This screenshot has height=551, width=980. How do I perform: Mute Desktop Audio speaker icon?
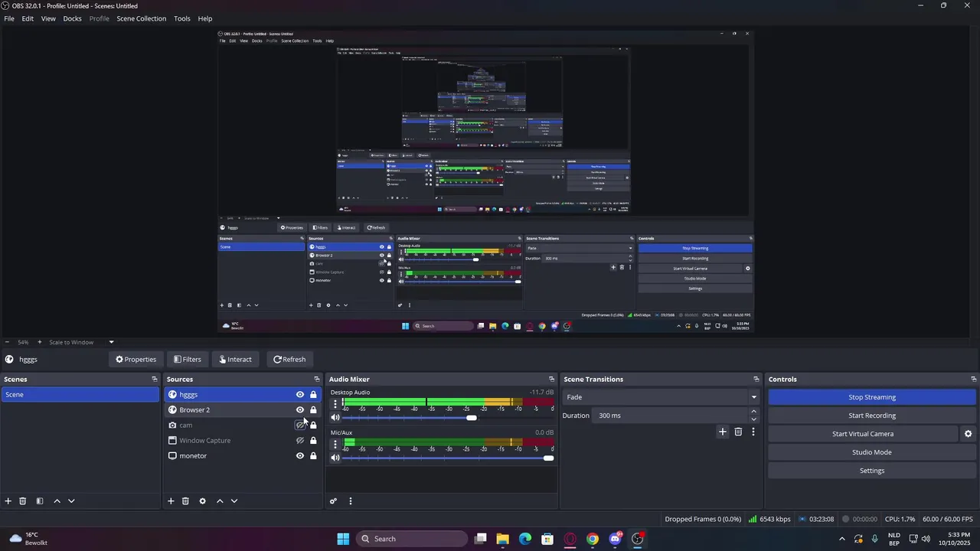(x=335, y=418)
